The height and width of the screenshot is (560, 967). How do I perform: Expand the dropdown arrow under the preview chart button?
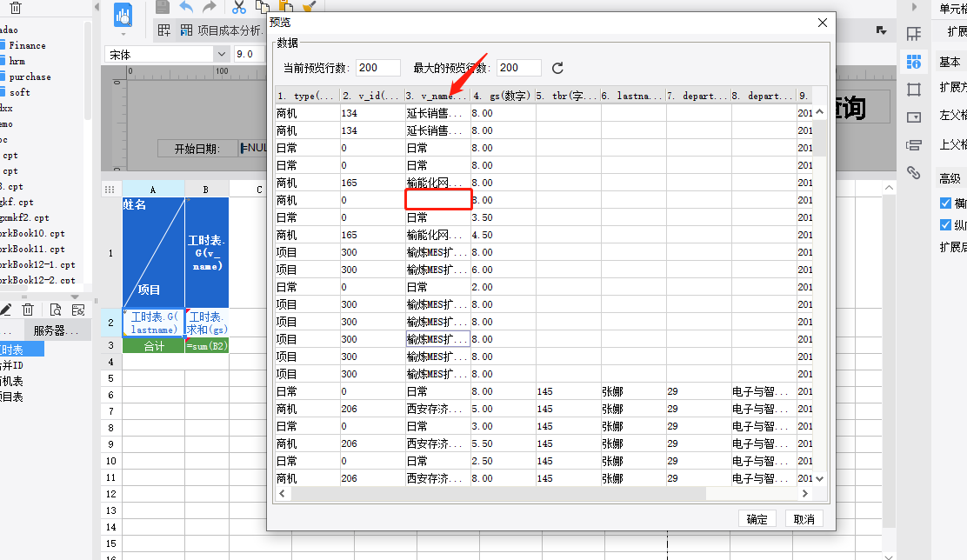click(x=123, y=35)
